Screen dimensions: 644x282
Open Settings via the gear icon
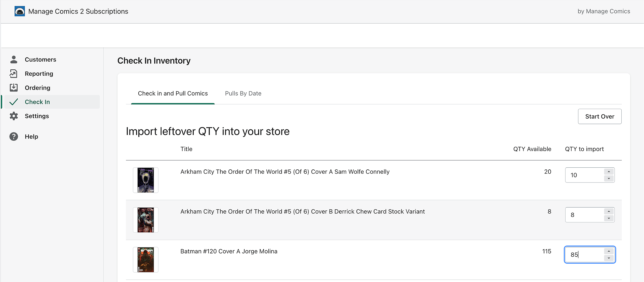tap(14, 116)
